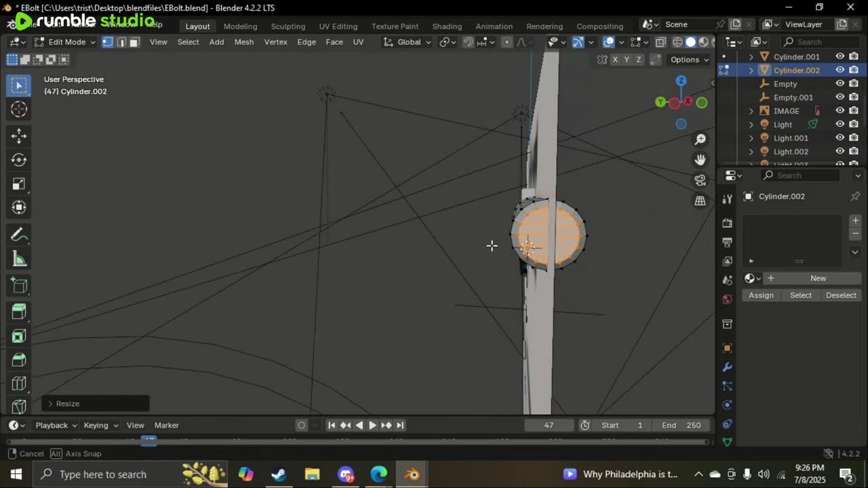Toggle visibility of IMAGE object
The height and width of the screenshot is (488, 868).
pos(840,111)
